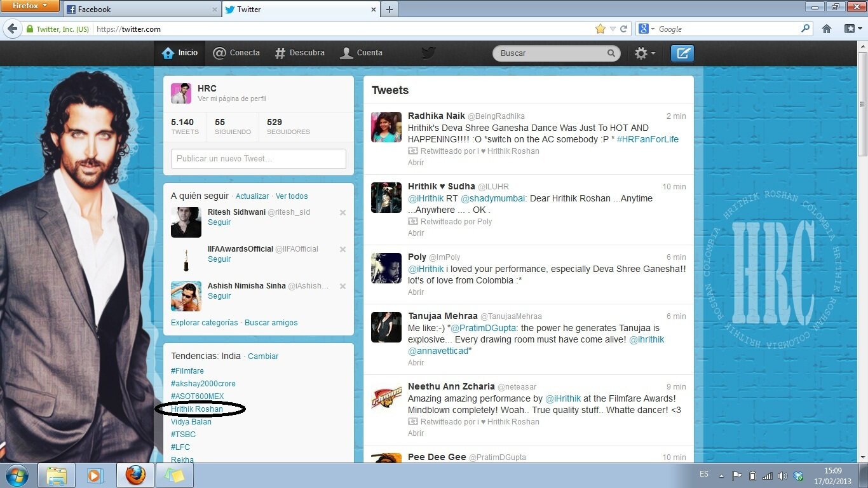Close the Twitter browser tab
The width and height of the screenshot is (868, 488).
[x=374, y=10]
